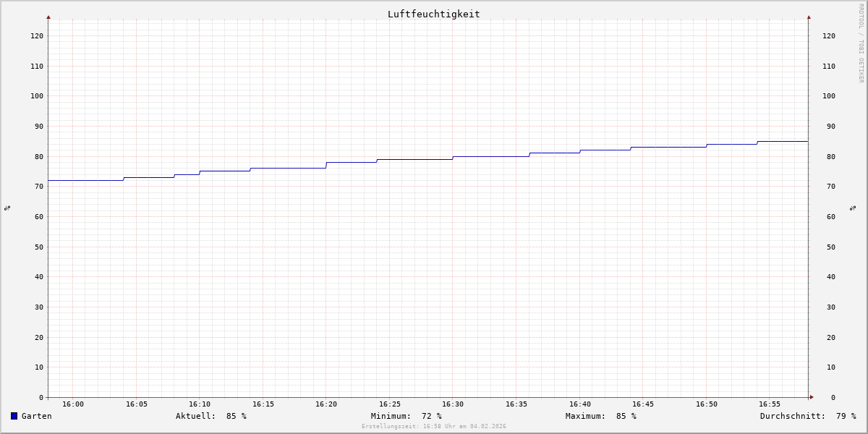Click the left y-axis 100 label

click(37, 95)
